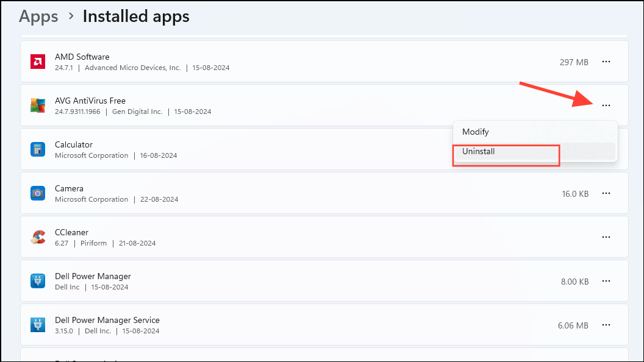Click Gen Digital Inc. publisher text
Viewport: 644px width, 362px height.
pos(137,112)
